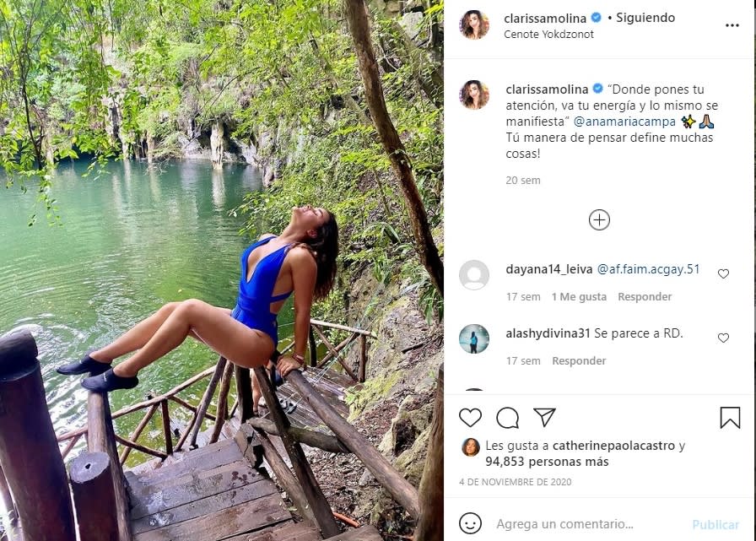Open the three-dot more options menu
This screenshot has height=541, width=756.
732,25
